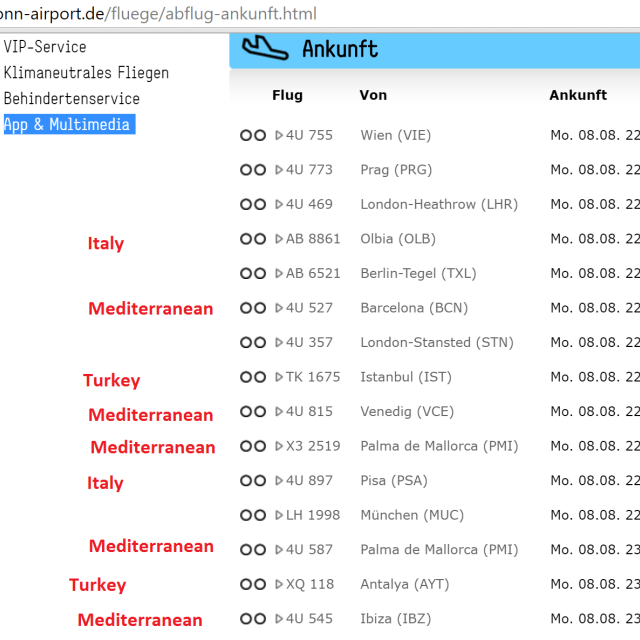Click the Istanbul (IST) origin entry
This screenshot has height=640, width=640.
406,377
